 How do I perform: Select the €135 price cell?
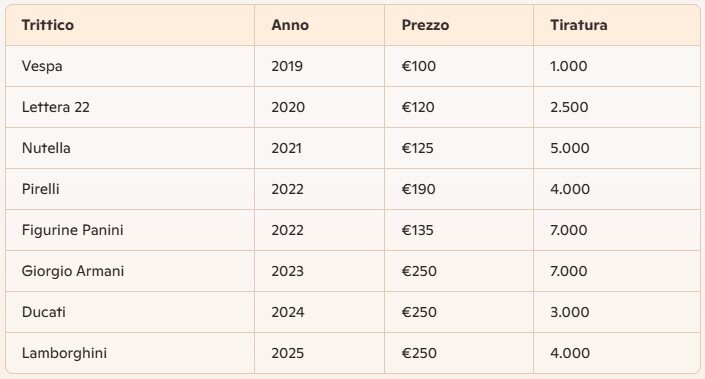[x=459, y=230]
